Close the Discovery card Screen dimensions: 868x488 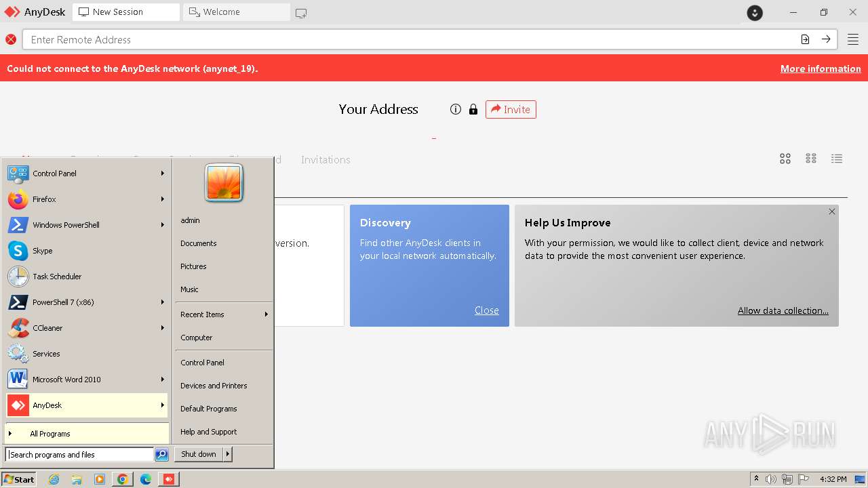click(x=487, y=310)
